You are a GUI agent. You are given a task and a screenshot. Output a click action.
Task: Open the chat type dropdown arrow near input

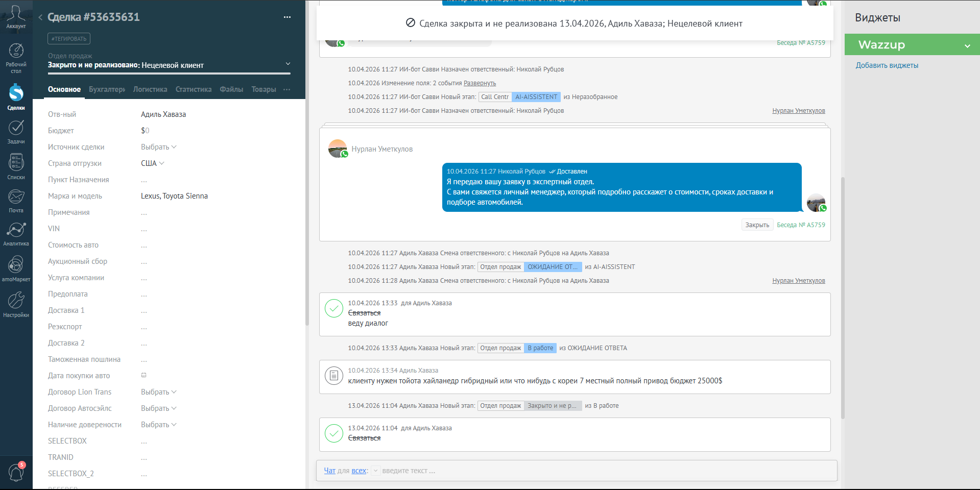coord(375,471)
